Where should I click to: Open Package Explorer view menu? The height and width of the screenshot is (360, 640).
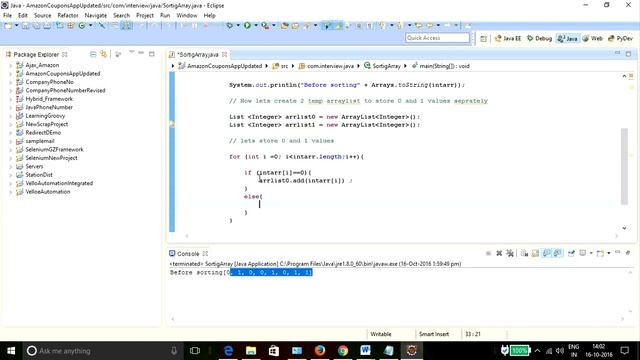[x=131, y=52]
